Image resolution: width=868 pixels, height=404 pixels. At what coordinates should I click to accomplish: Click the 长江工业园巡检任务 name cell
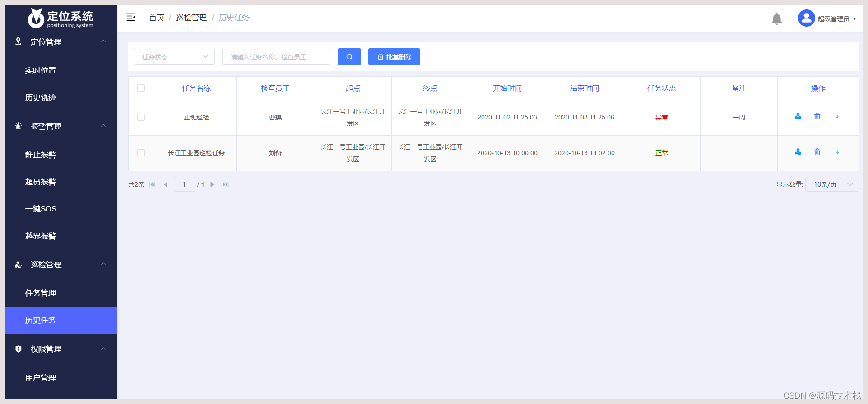[196, 153]
